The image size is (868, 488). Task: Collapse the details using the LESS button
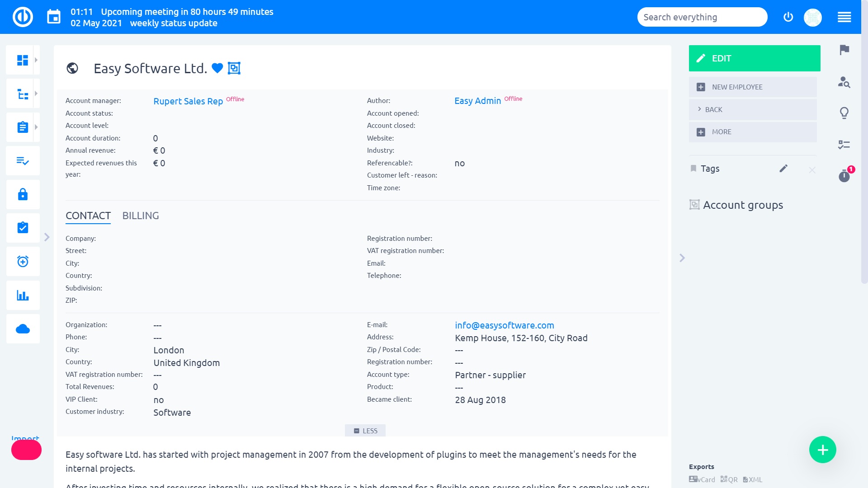365,430
